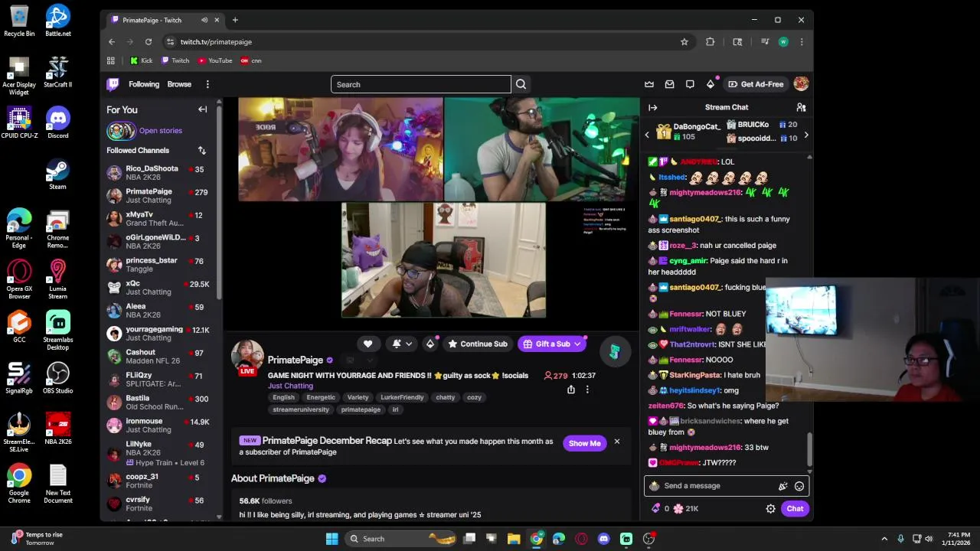980x551 pixels.
Task: Open stream more options three dots
Action: coord(587,390)
